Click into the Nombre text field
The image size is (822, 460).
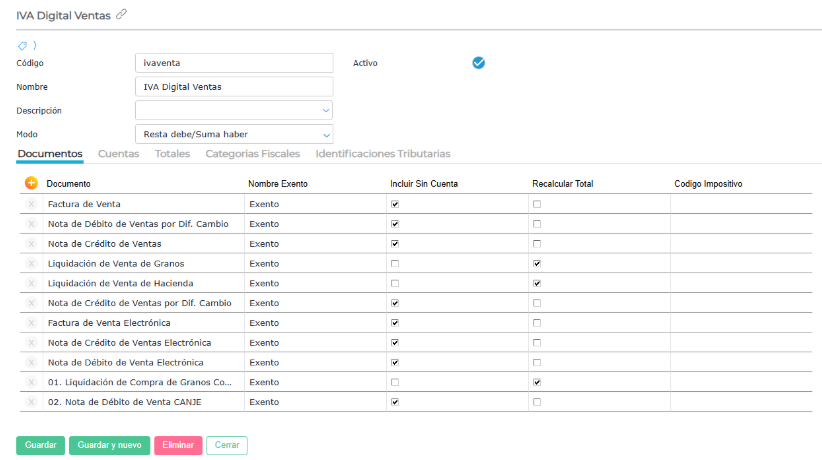pos(233,87)
